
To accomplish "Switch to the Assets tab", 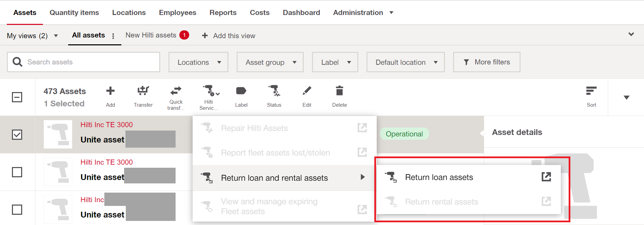I will coord(25,13).
